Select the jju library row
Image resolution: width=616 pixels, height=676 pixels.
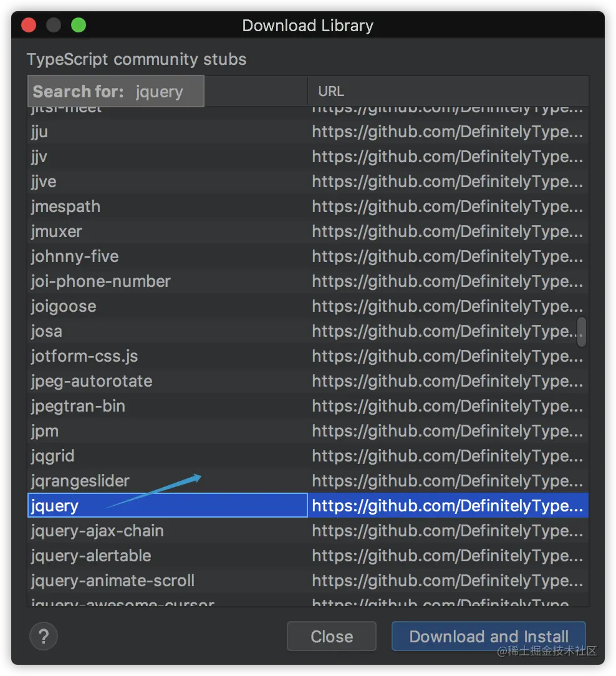tap(308, 132)
